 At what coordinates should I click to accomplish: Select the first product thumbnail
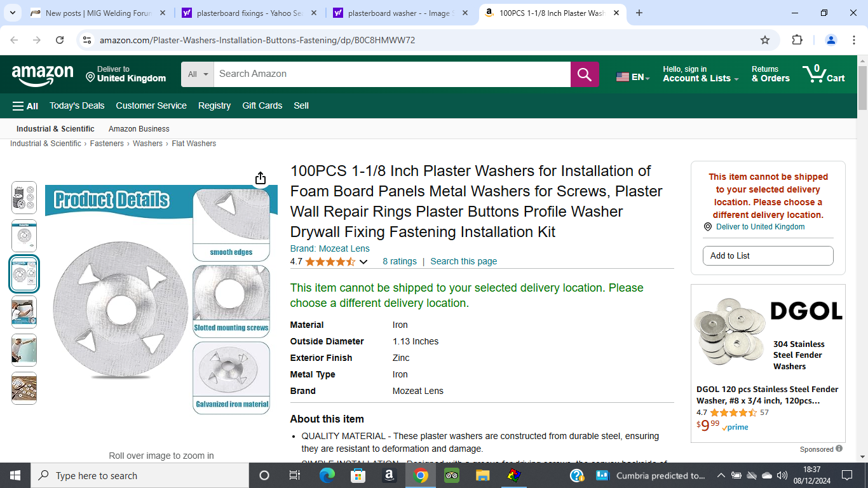24,197
